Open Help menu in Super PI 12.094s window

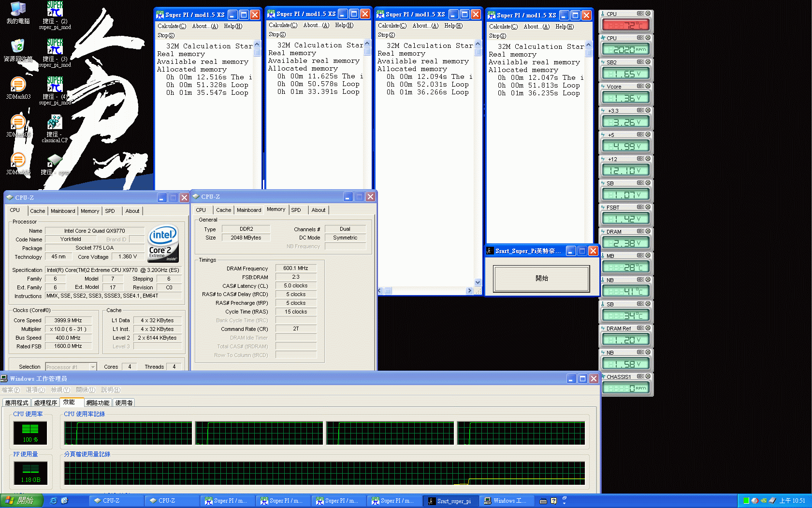click(x=453, y=26)
